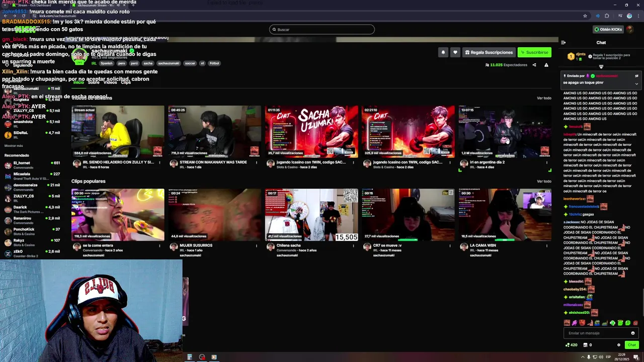Open chat settings gear icon
This screenshot has width=644, height=362.
(619, 345)
